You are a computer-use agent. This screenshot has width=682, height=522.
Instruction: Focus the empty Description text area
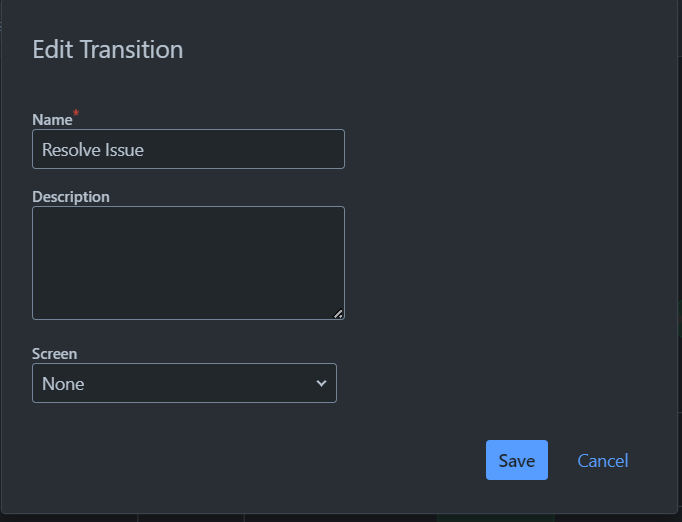[188, 263]
